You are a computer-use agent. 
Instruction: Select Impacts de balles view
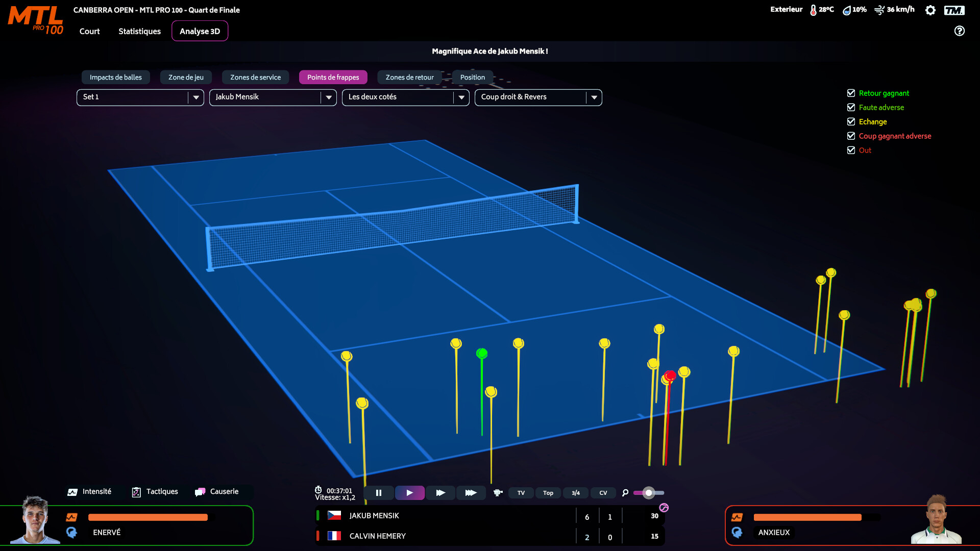tap(116, 77)
